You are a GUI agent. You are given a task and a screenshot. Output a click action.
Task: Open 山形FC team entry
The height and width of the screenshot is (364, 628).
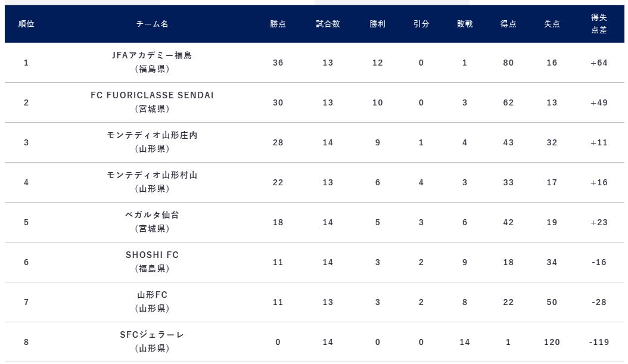152,295
